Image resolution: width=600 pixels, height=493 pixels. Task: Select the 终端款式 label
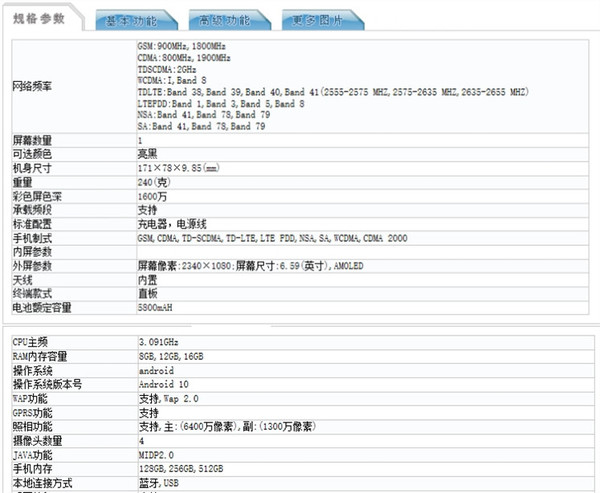tap(32, 294)
